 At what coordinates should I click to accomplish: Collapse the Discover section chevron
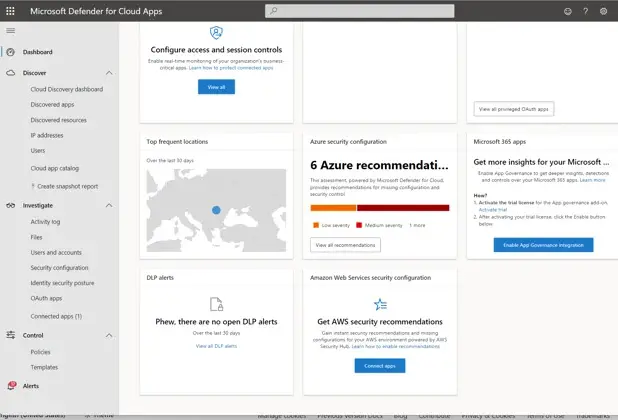pyautogui.click(x=109, y=73)
